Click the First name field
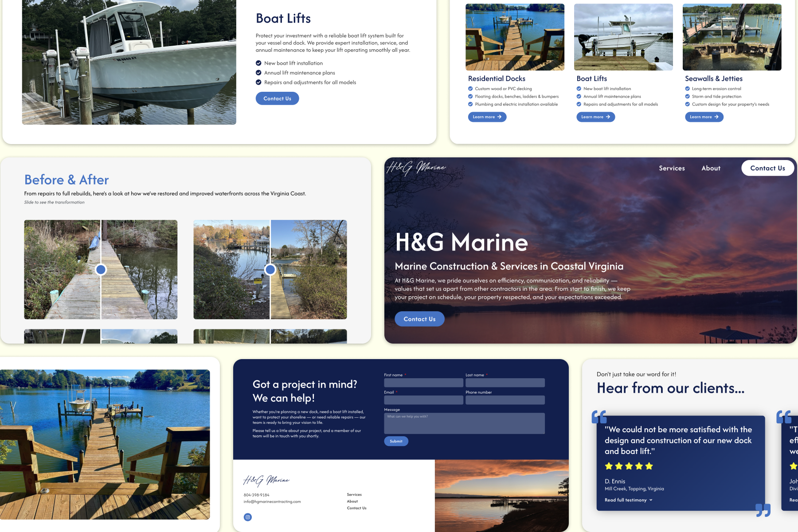798x532 pixels. point(423,383)
